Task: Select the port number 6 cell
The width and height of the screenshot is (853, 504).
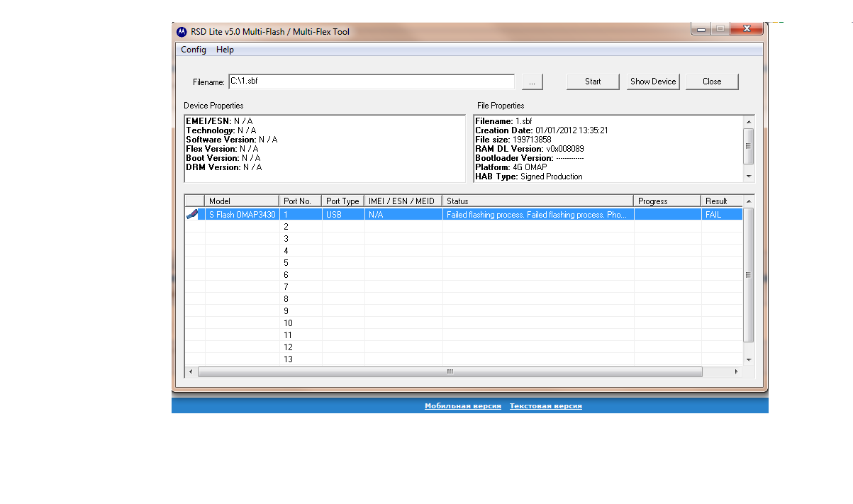Action: [301, 274]
